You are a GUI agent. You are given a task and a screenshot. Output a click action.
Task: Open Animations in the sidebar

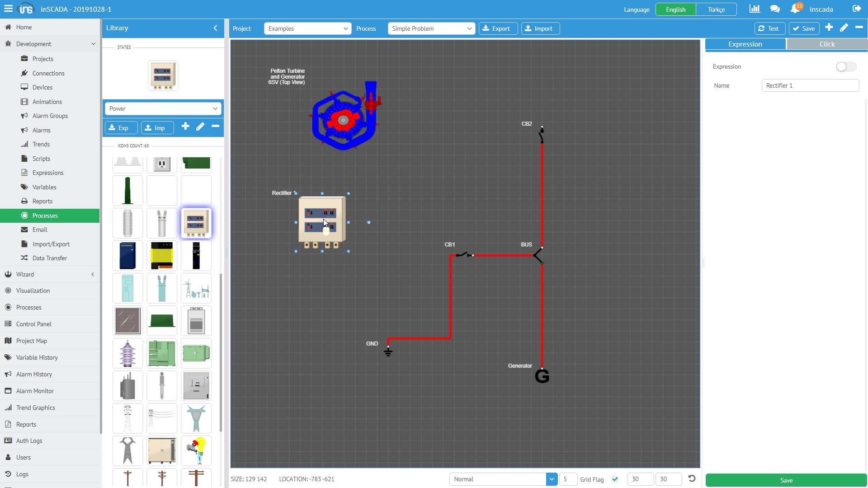(x=47, y=102)
